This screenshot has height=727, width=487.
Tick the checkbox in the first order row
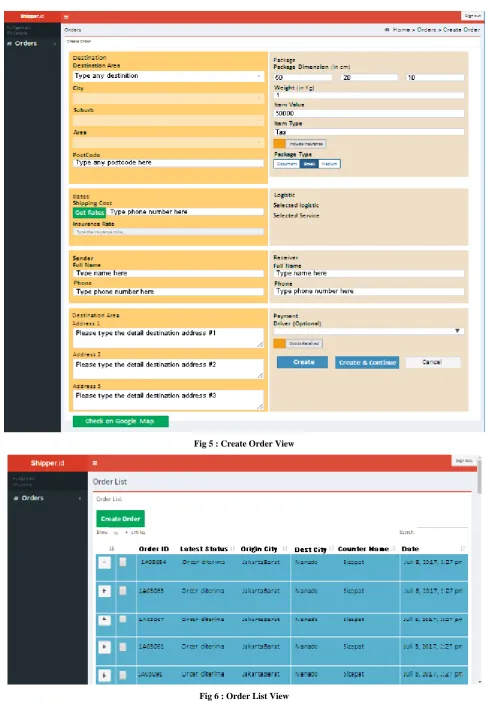(x=123, y=562)
